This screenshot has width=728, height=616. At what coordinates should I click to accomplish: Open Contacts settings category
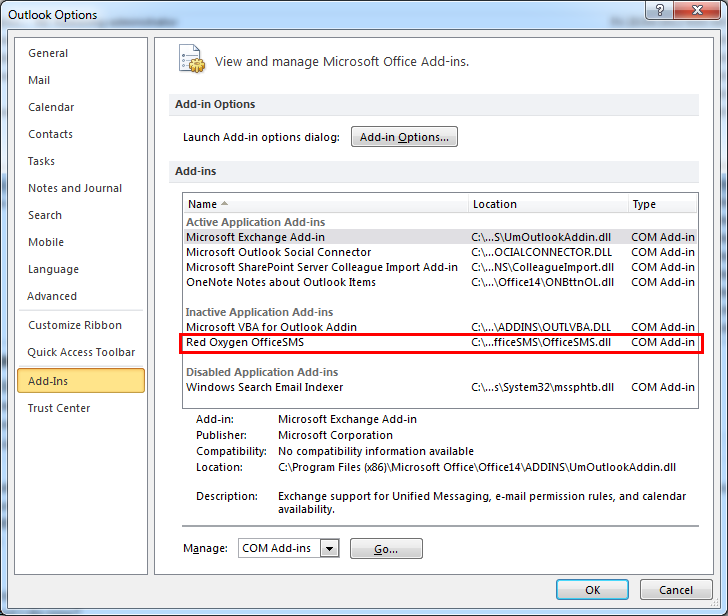(x=51, y=134)
